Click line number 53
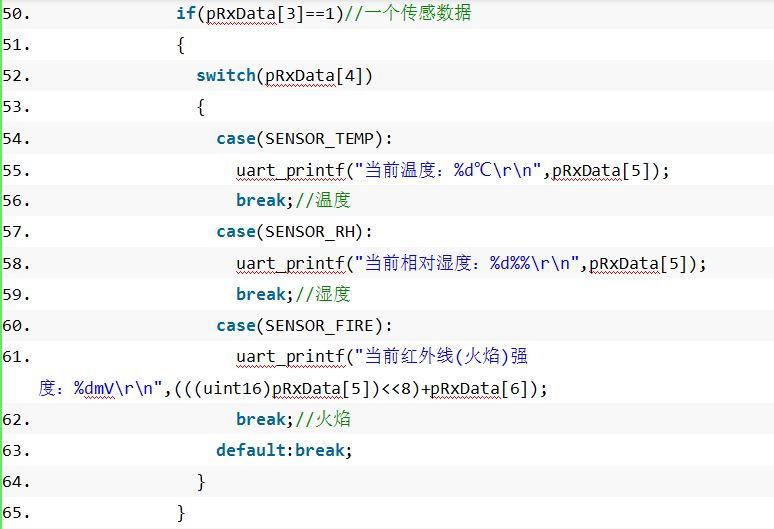Viewport: 774px width, 529px height. 16,107
